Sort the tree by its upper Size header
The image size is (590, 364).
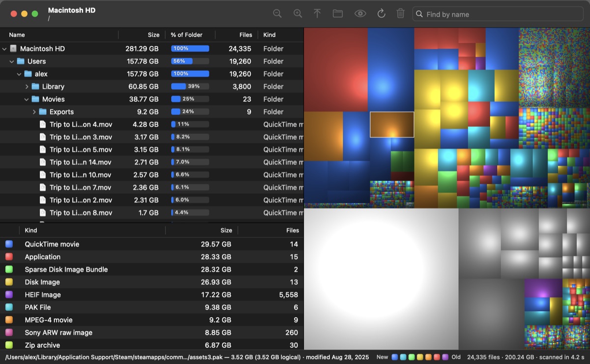coord(154,35)
